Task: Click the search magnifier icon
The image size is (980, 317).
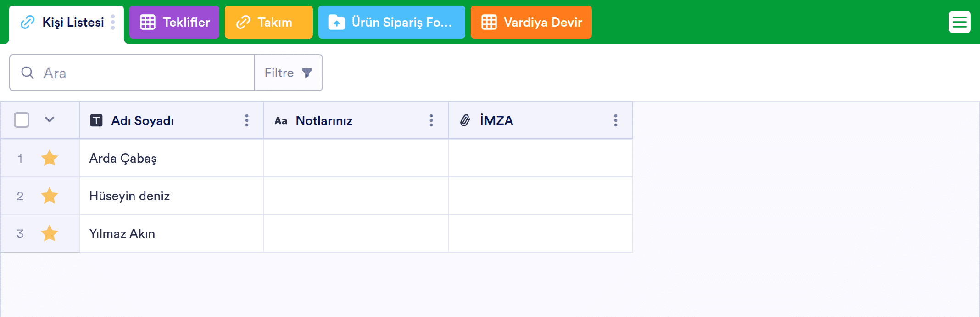Action: pos(28,73)
